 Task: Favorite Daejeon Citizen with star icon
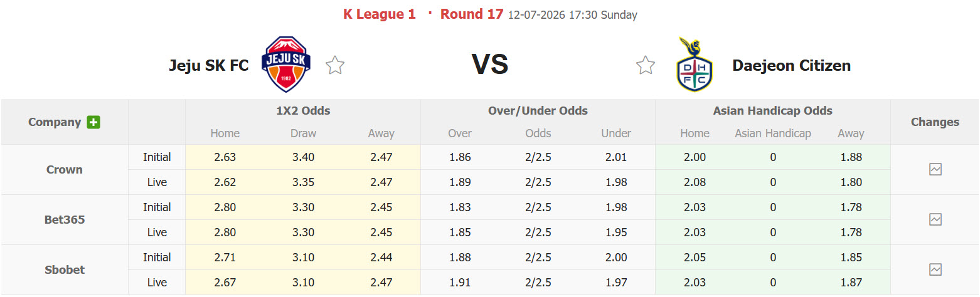pos(646,65)
